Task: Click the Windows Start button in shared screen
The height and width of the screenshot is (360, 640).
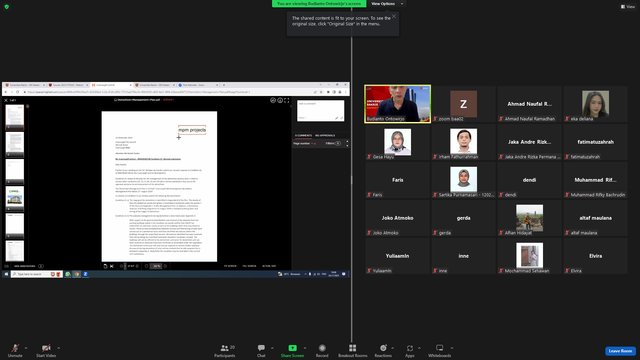Action: (x=6, y=274)
